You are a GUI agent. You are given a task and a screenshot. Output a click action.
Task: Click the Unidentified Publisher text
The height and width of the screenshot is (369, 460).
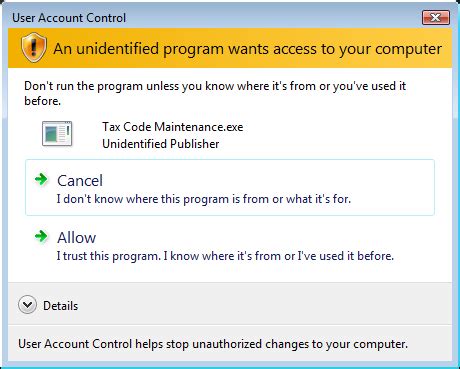coord(161,144)
